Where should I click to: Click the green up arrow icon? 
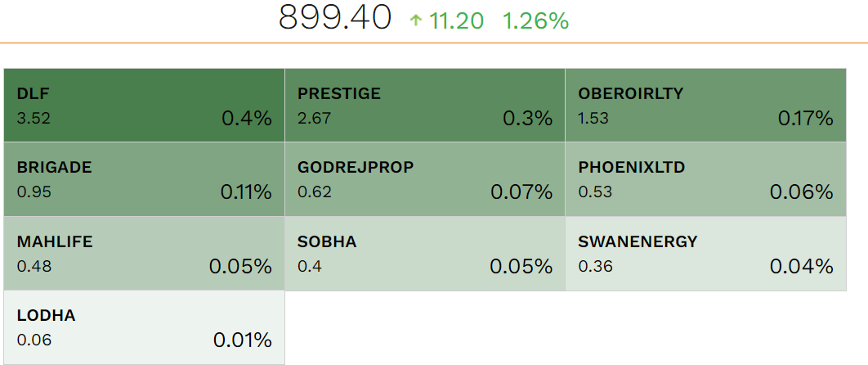pyautogui.click(x=416, y=21)
